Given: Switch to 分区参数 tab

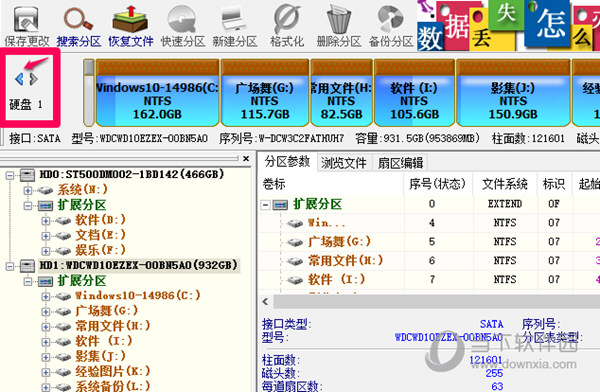Looking at the screenshot, I should point(287,162).
